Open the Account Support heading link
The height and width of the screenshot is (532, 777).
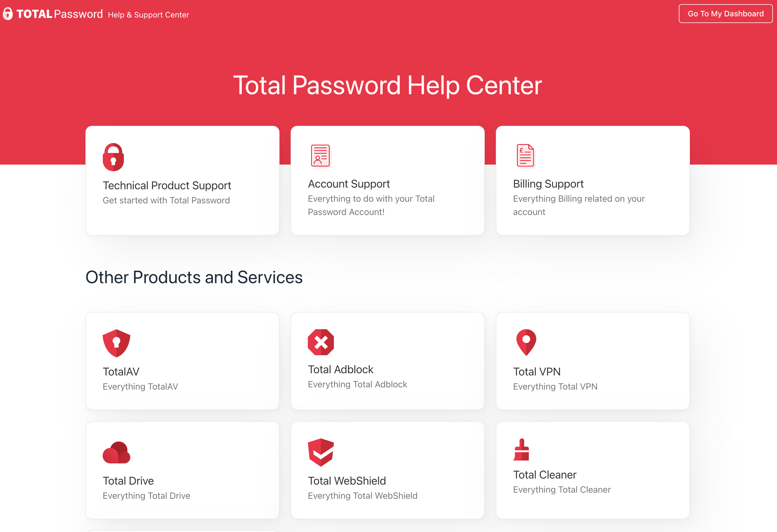point(349,184)
